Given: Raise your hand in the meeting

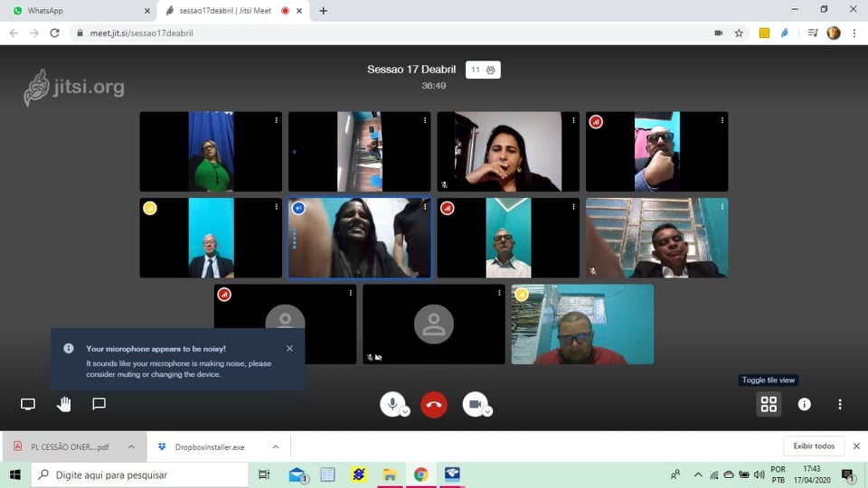Looking at the screenshot, I should (x=63, y=405).
